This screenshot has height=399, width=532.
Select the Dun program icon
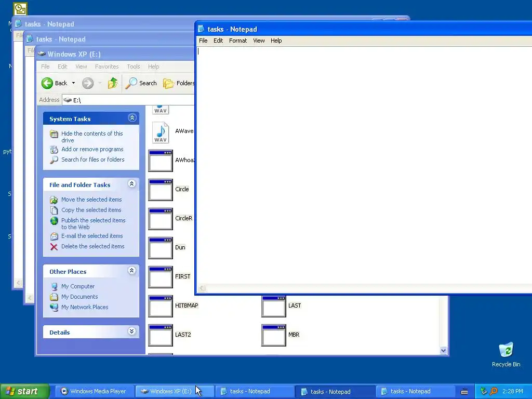[x=161, y=248]
